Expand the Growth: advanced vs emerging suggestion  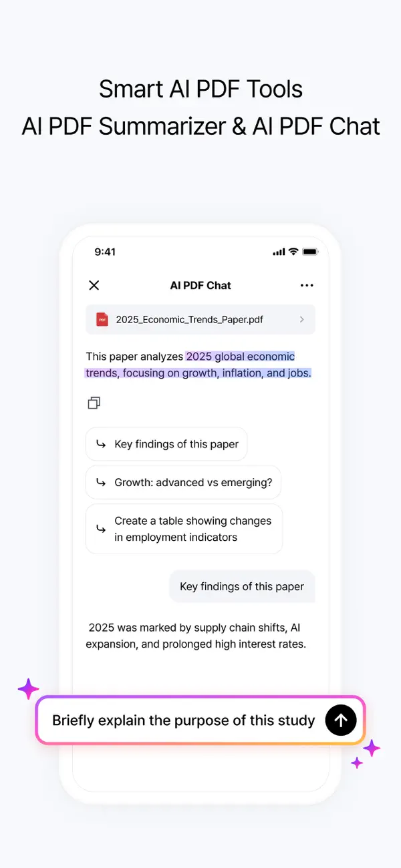point(183,482)
